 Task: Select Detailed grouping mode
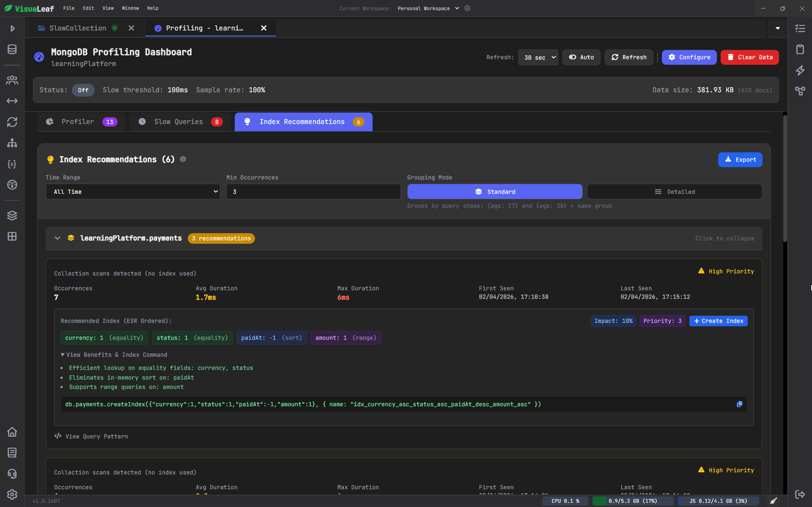pyautogui.click(x=675, y=192)
